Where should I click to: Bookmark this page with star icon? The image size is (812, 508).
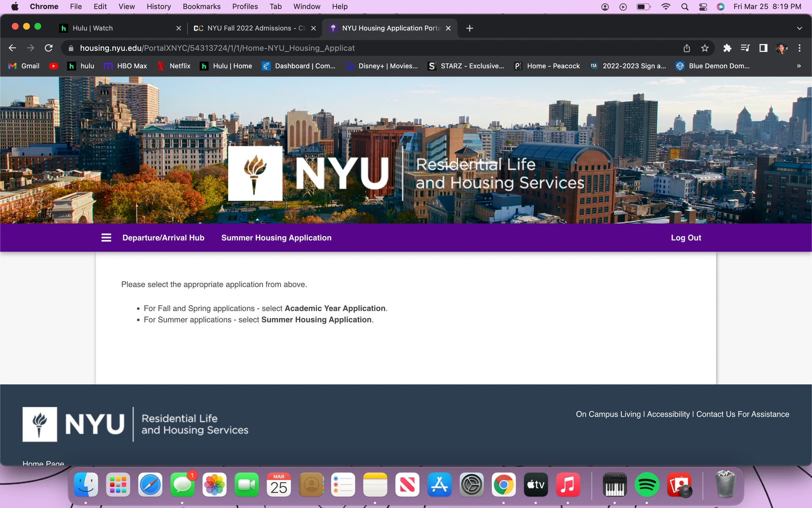point(705,48)
